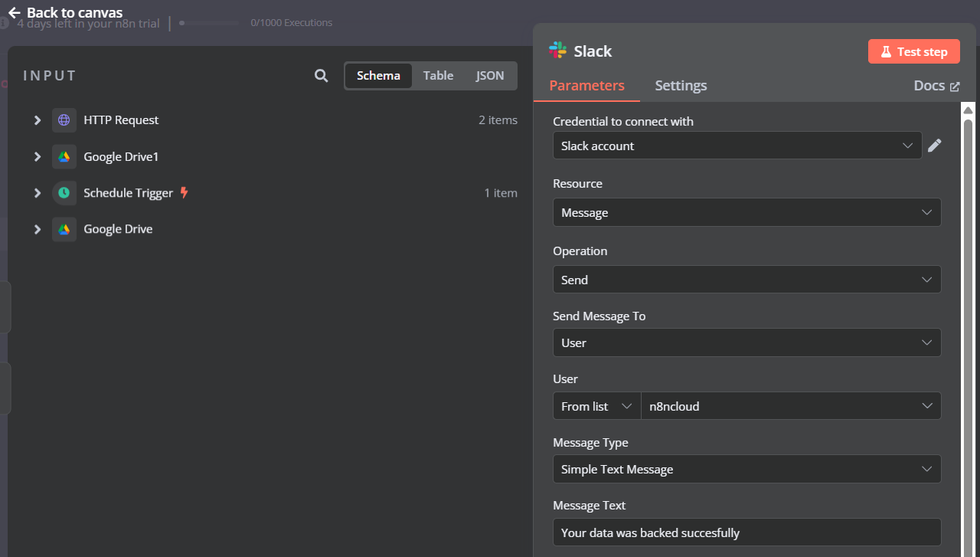The width and height of the screenshot is (980, 557).
Task: Open search in the INPUT panel
Action: 321,75
